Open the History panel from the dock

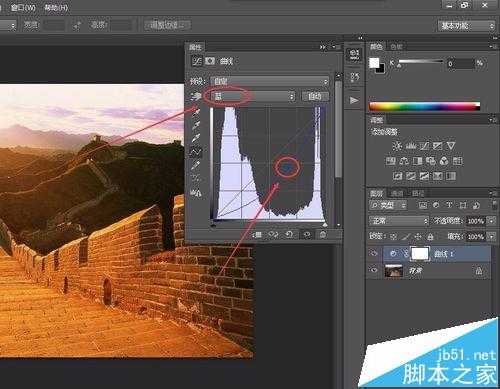pos(354,55)
